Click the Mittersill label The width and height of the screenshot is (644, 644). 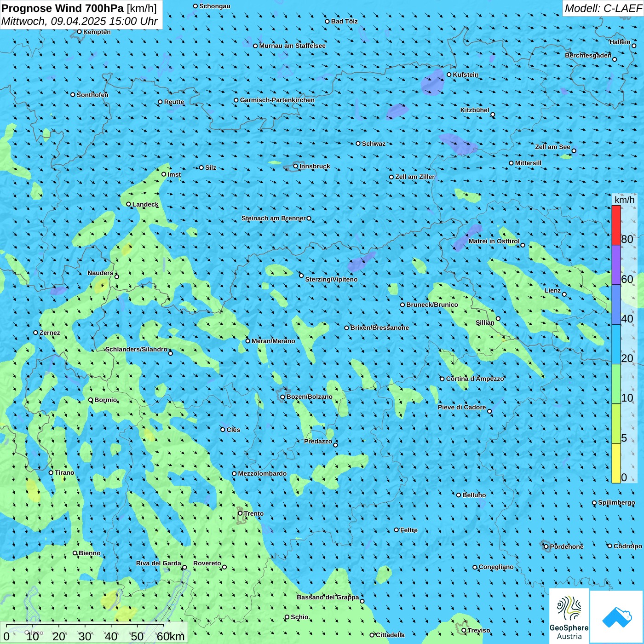pyautogui.click(x=528, y=163)
